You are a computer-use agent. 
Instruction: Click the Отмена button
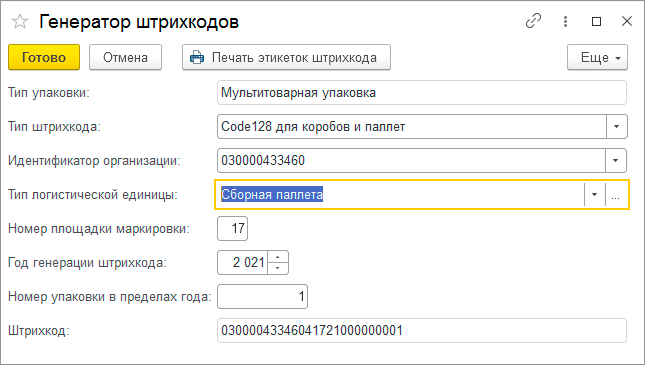point(125,57)
